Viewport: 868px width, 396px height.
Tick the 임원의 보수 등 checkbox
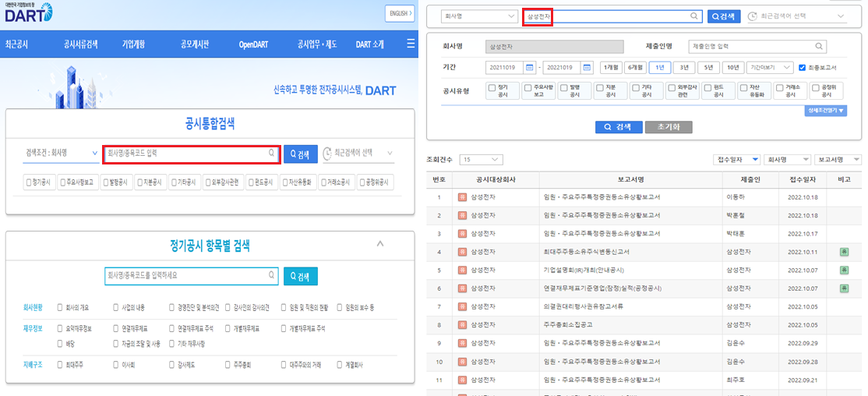click(x=340, y=307)
